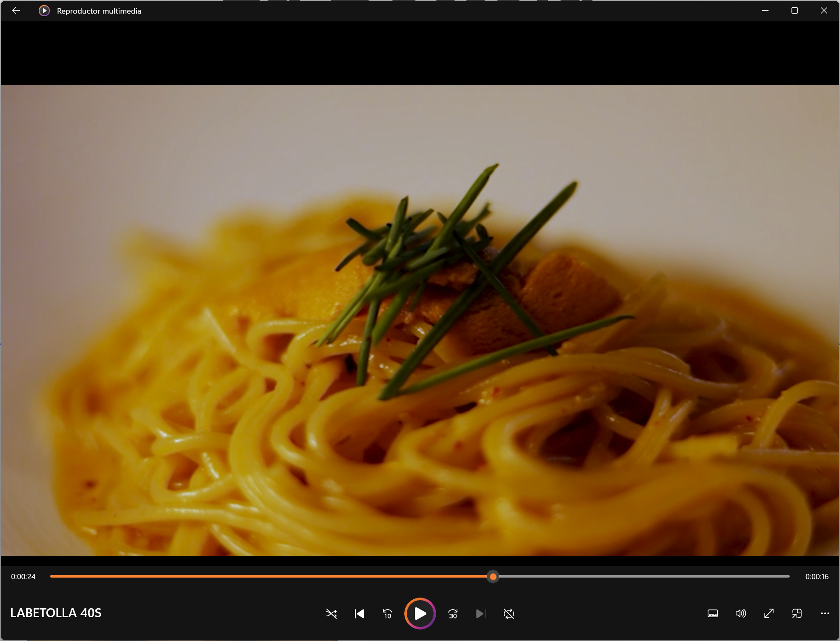Click the pasta video frame

[420, 320]
